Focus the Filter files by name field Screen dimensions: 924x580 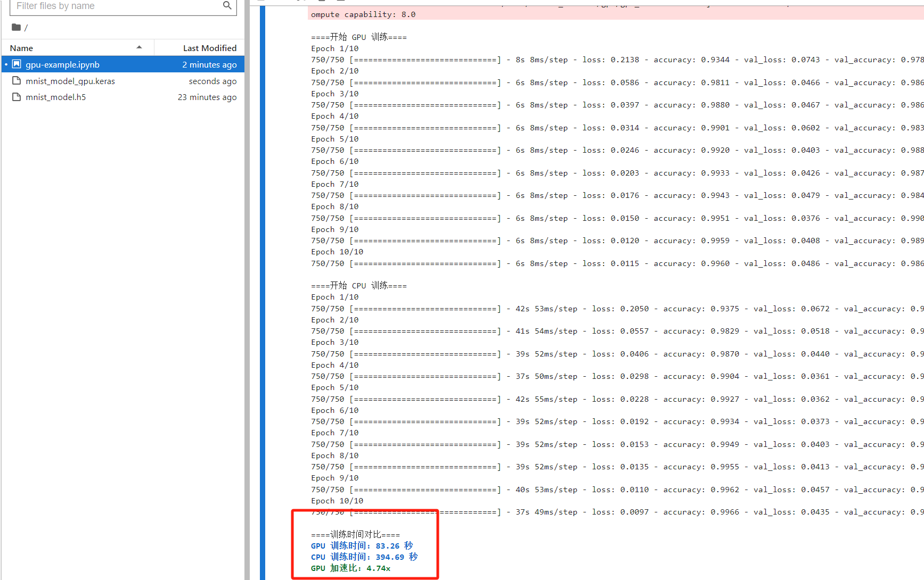(x=117, y=6)
